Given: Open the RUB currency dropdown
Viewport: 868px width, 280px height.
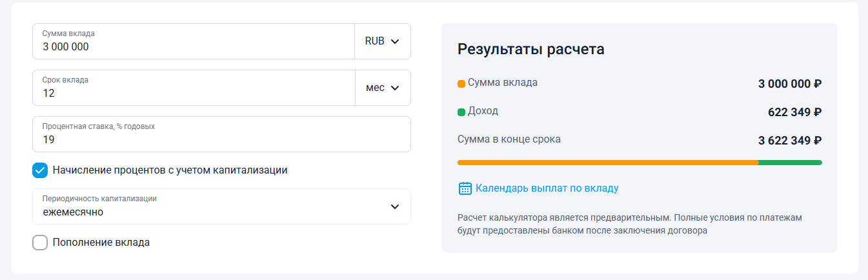Looking at the screenshot, I should (x=383, y=41).
